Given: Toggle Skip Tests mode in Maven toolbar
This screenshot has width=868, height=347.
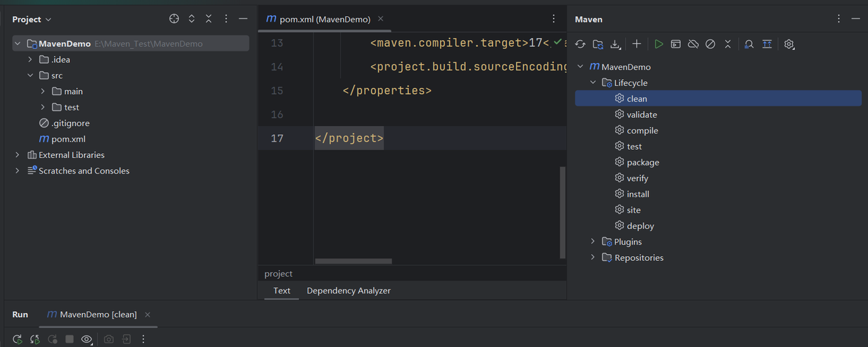Looking at the screenshot, I should click(710, 44).
